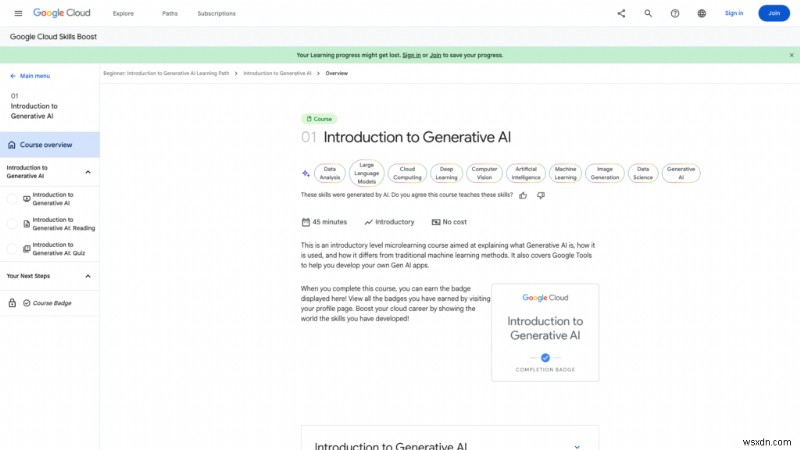The width and height of the screenshot is (800, 450).
Task: Collapse the Your Next Steps section
Action: click(x=88, y=276)
